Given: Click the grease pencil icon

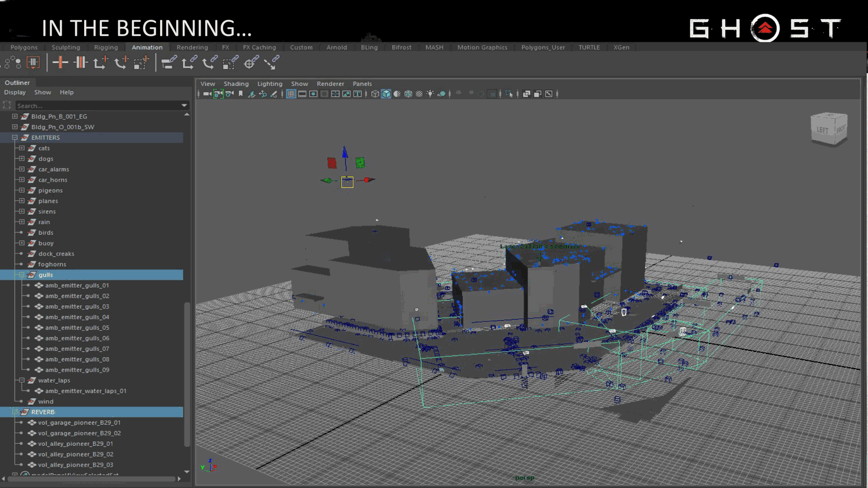Looking at the screenshot, I should pyautogui.click(x=273, y=94).
